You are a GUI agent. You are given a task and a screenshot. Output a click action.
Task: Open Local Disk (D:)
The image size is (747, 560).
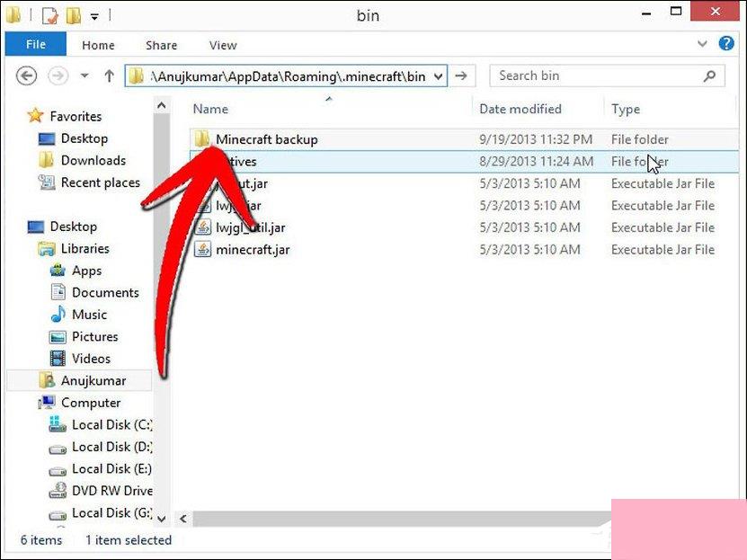point(112,447)
